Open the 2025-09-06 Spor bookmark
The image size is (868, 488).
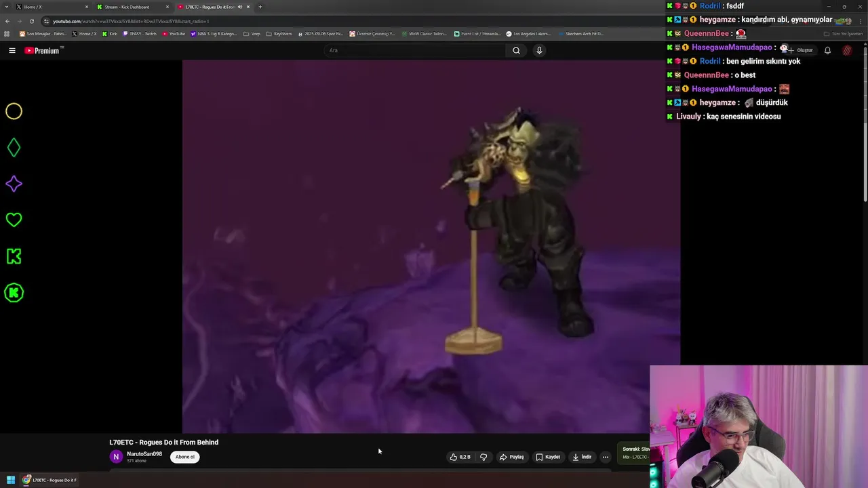(321, 33)
